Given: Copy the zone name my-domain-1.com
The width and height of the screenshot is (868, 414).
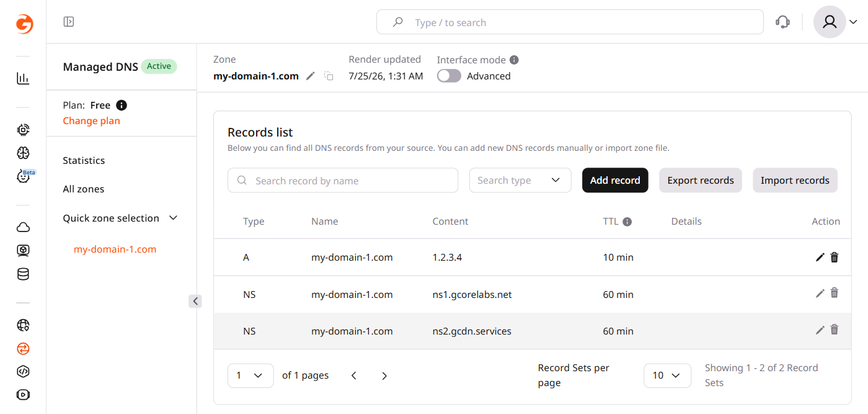Looking at the screenshot, I should [x=329, y=76].
